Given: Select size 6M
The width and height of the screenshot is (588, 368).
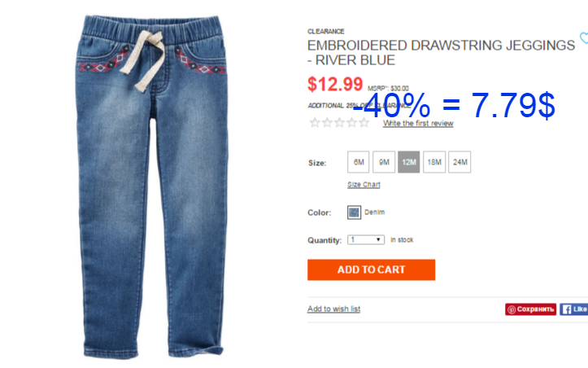Looking at the screenshot, I should (x=359, y=162).
